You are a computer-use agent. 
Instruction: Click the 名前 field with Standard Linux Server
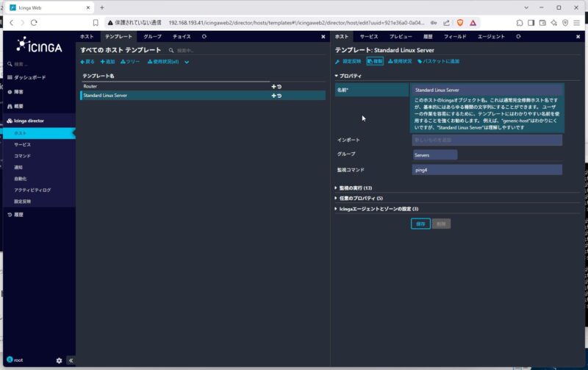pos(487,90)
